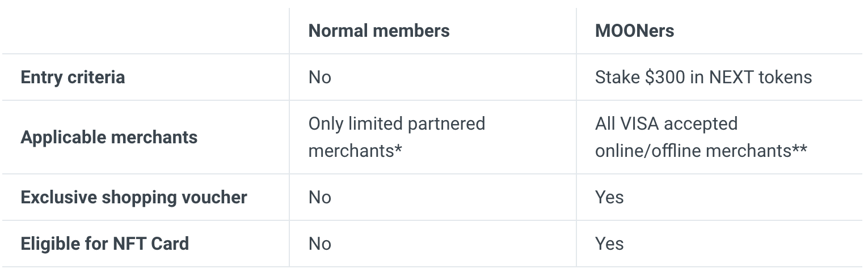Click the Only limited partnered merchants cell
Viewport: 868px width, 273px height.
(x=397, y=137)
